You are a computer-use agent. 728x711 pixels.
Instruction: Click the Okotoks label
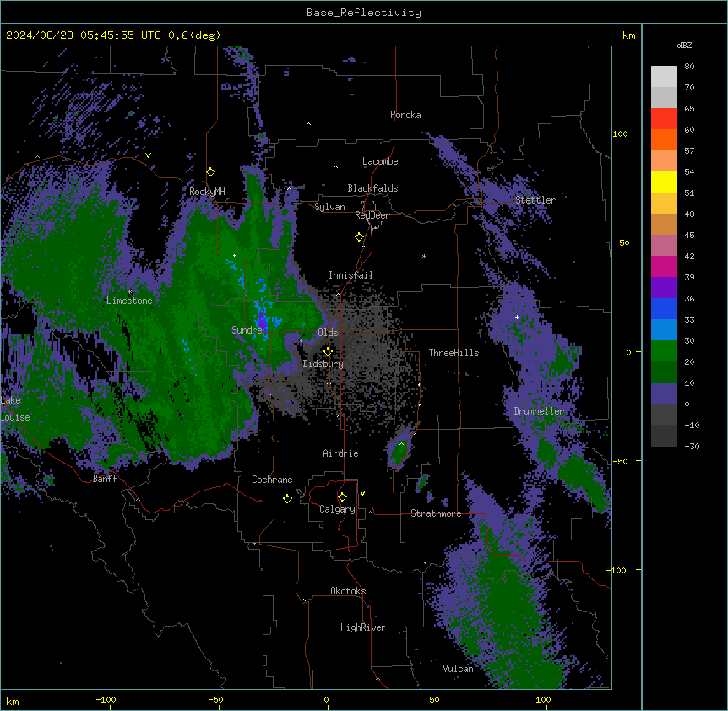pos(348,591)
